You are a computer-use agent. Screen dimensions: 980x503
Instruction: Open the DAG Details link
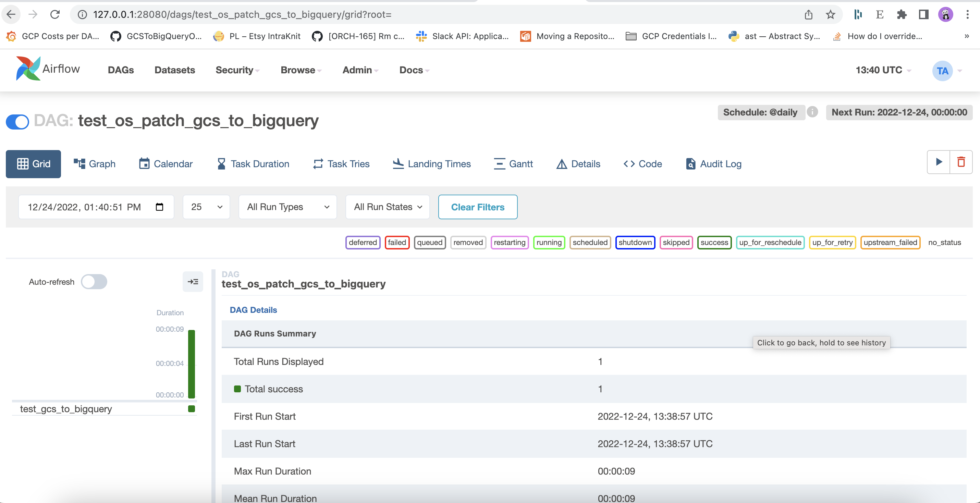[x=253, y=310]
